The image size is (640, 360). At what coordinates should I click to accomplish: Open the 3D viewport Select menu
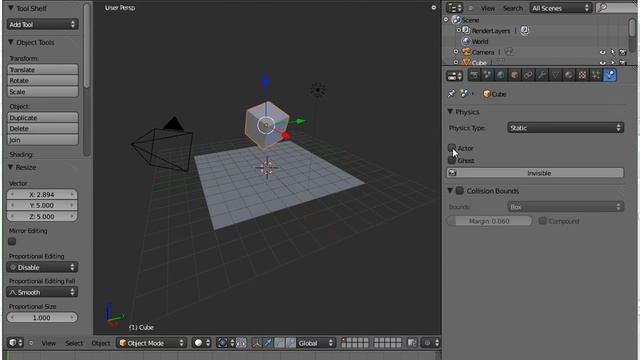74,343
